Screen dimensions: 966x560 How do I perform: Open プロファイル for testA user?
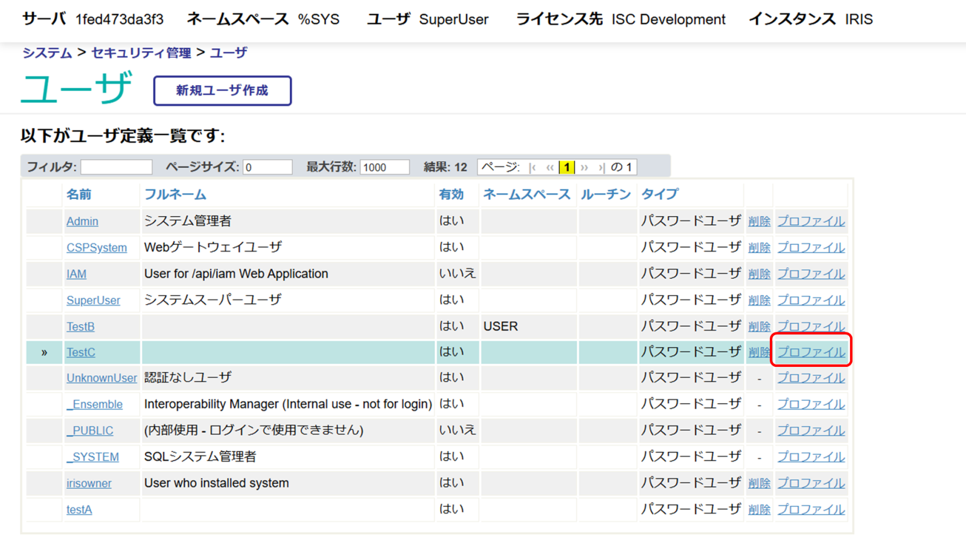(x=811, y=510)
